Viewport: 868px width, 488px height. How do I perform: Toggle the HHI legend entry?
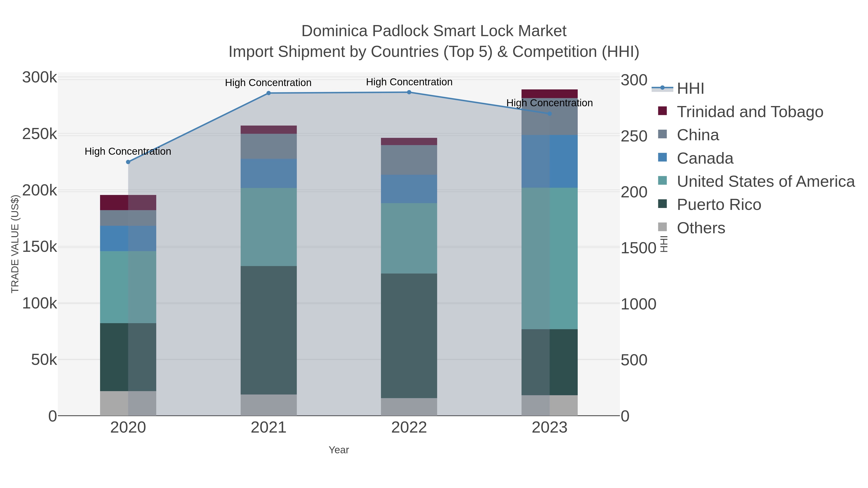pos(678,89)
